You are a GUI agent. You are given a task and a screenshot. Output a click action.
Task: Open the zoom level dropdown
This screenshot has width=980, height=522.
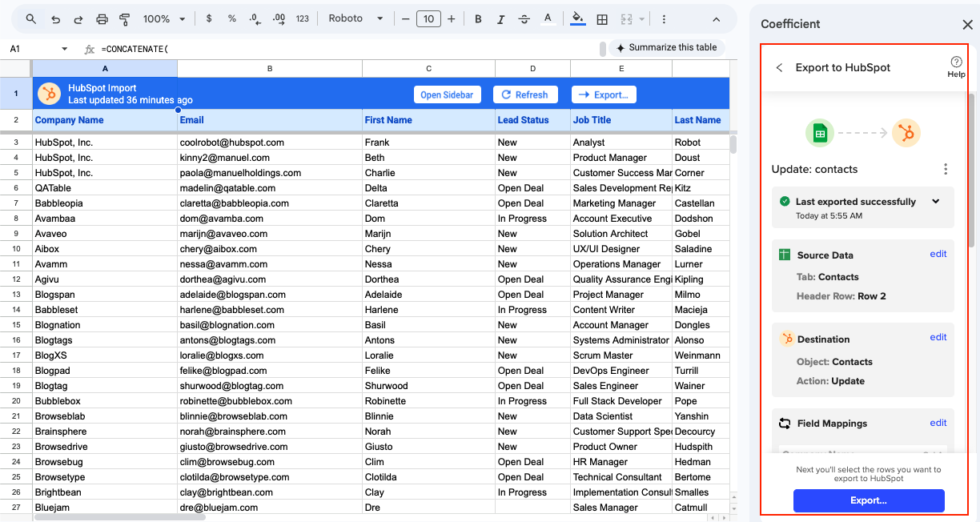coord(164,19)
